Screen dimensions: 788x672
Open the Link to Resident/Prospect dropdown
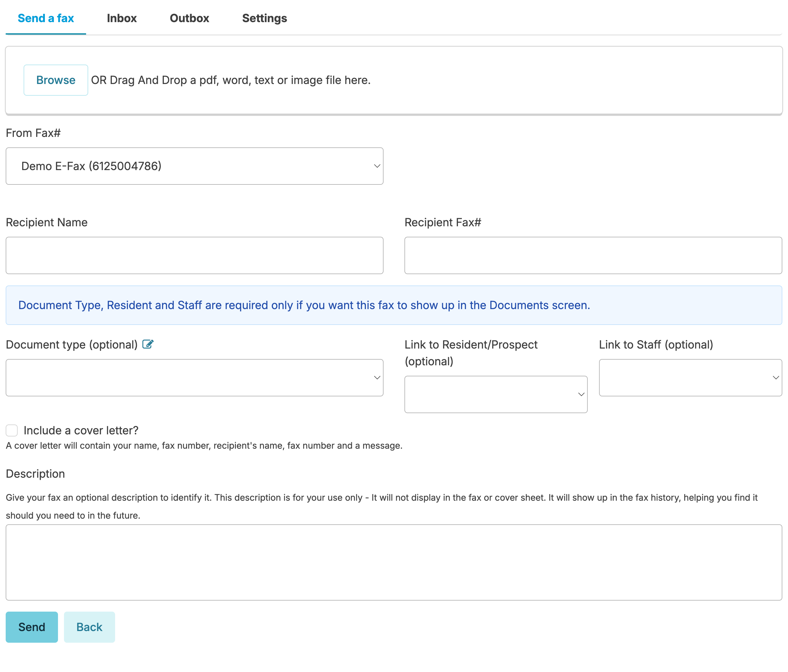pos(495,394)
